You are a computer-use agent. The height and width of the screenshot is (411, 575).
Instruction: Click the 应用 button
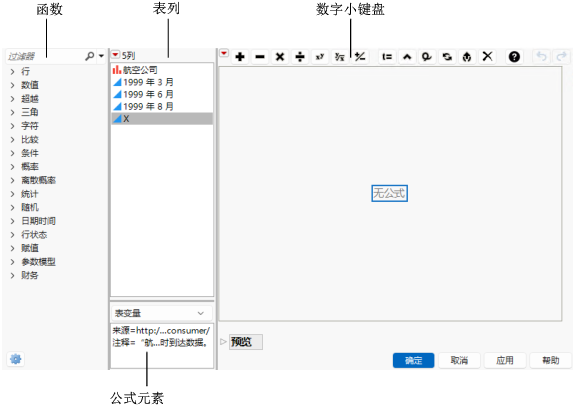click(x=505, y=360)
